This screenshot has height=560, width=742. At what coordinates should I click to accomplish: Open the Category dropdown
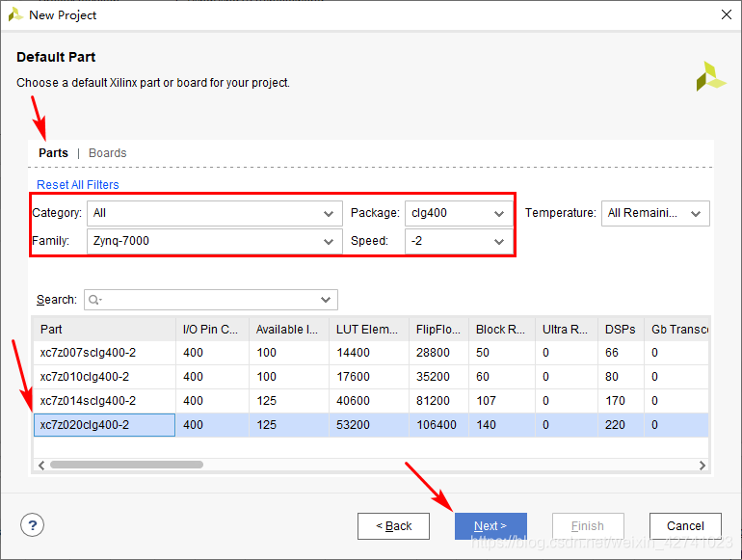(x=214, y=213)
